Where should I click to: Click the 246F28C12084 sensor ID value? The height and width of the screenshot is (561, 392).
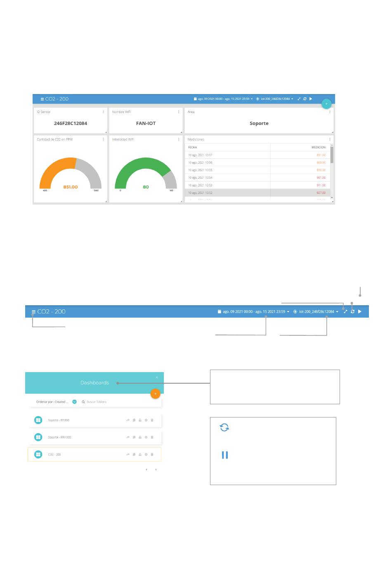point(71,123)
